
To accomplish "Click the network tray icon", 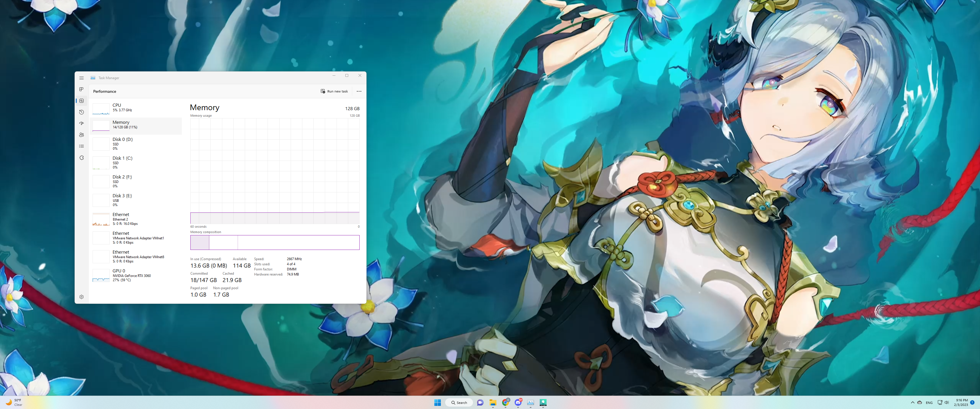I will pos(940,402).
